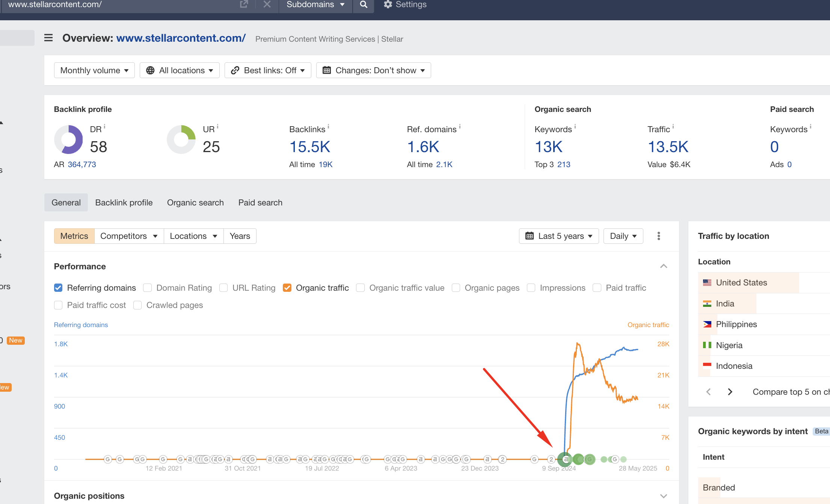Click organic Traffic value 13.5K
The height and width of the screenshot is (504, 830).
click(668, 147)
